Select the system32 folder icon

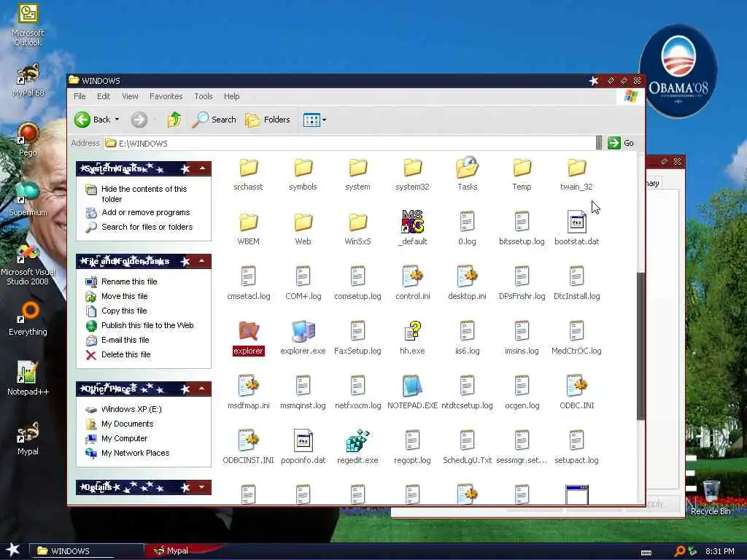(x=413, y=168)
